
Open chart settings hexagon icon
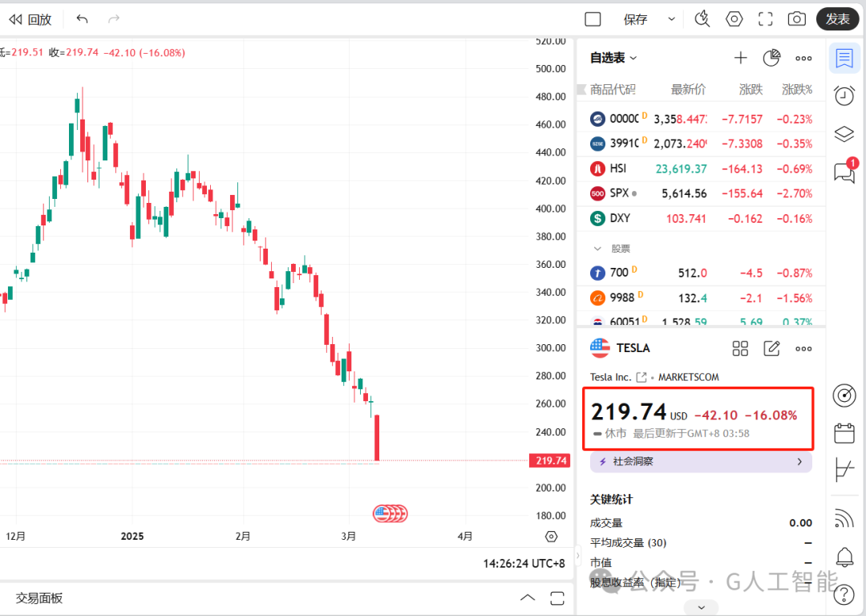734,18
